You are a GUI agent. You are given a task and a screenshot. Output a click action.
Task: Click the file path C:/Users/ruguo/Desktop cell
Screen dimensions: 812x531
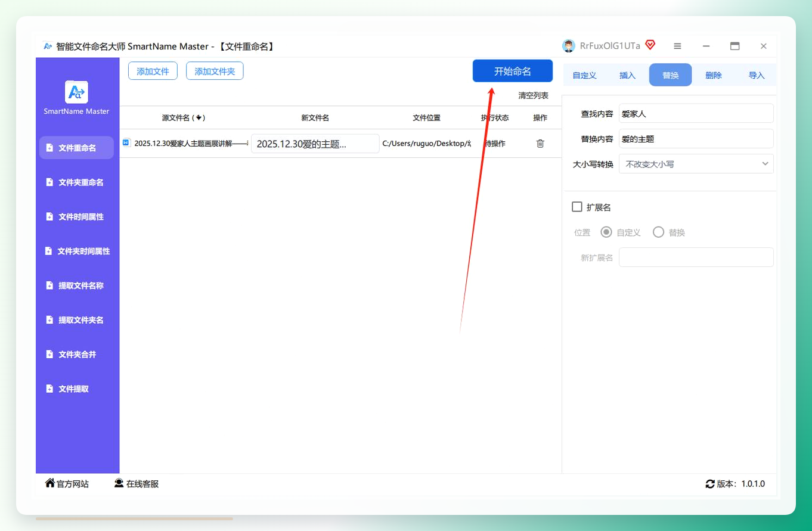427,144
